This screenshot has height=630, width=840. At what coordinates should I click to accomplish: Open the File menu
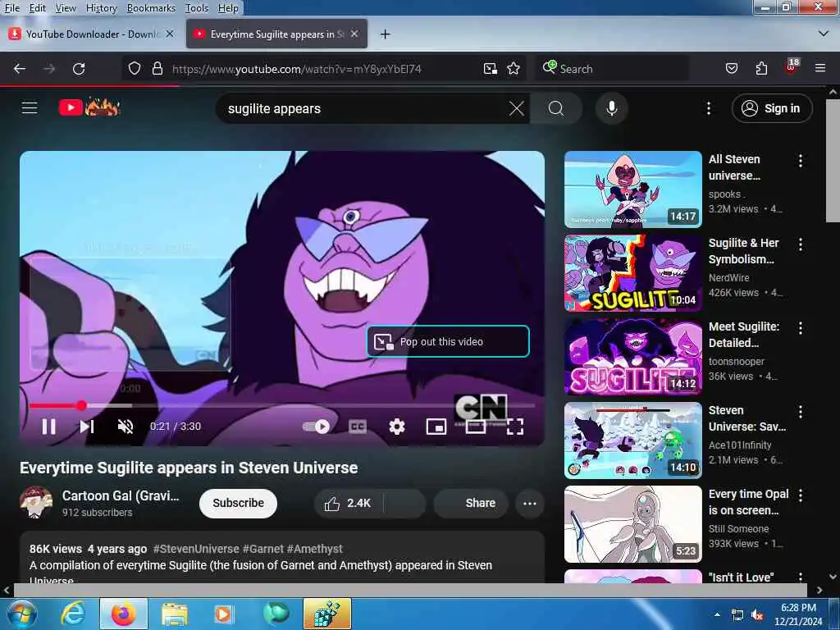pos(12,8)
